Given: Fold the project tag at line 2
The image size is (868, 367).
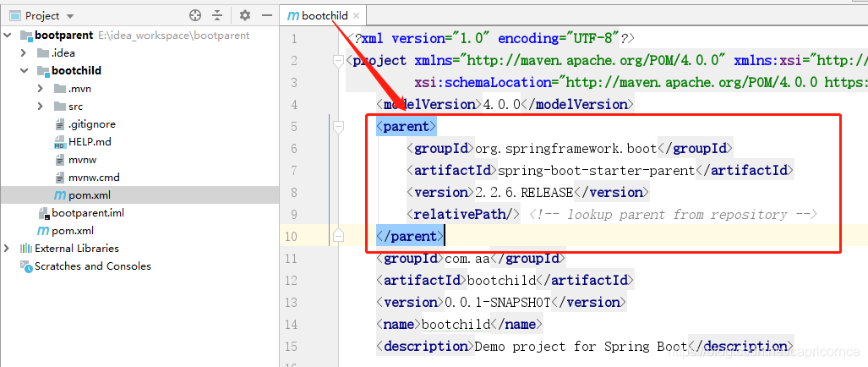Looking at the screenshot, I should tap(338, 61).
